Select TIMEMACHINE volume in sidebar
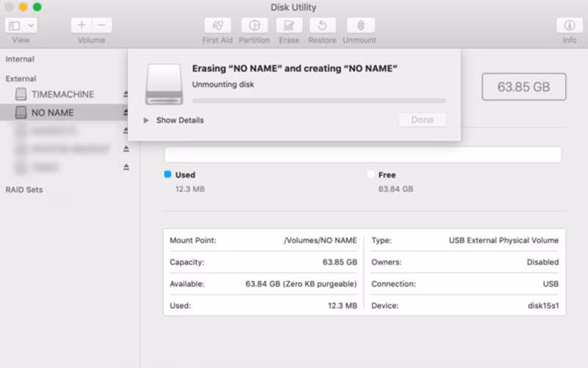 (x=65, y=94)
